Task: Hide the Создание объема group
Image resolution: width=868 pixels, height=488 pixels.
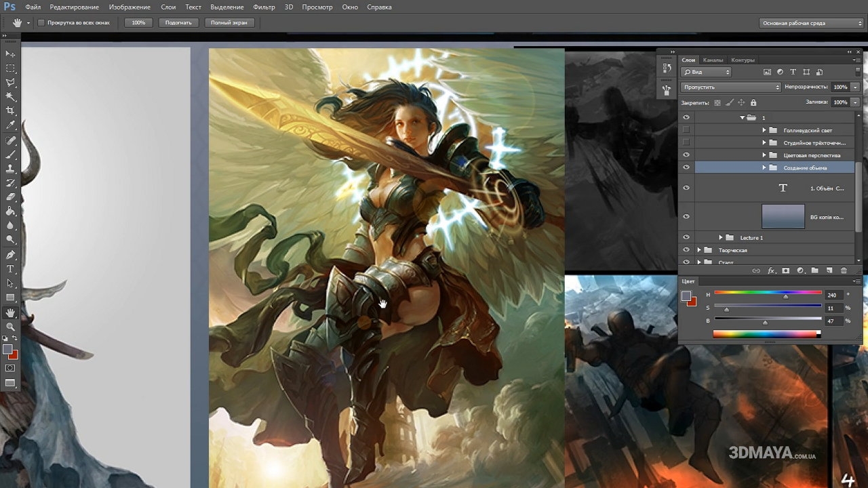Action: (686, 167)
